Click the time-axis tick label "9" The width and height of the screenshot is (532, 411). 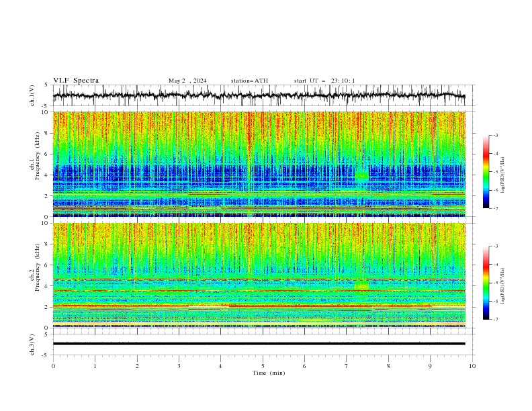[430, 366]
